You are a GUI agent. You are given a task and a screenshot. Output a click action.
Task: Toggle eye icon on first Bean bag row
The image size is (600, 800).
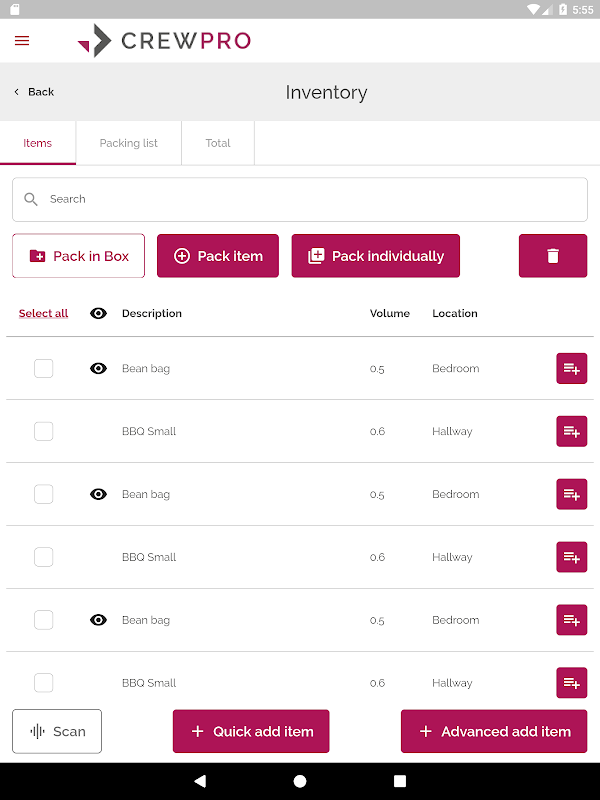(x=98, y=369)
